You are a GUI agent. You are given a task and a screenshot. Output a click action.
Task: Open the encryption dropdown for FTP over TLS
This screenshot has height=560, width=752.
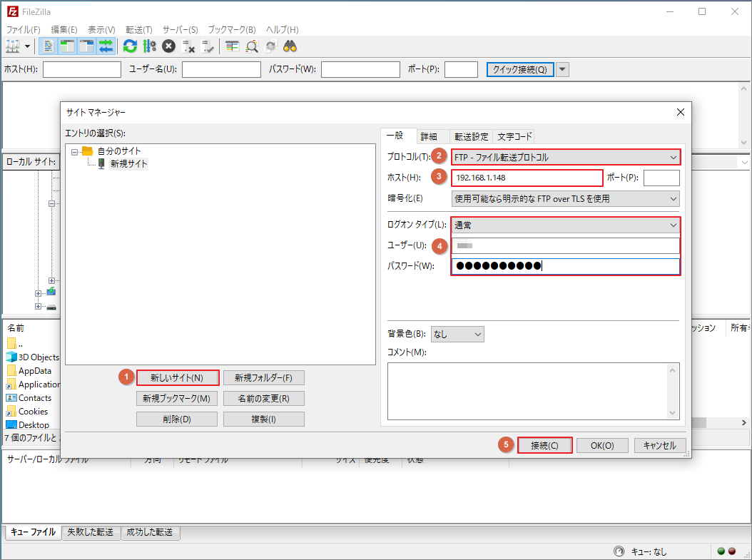coord(566,198)
